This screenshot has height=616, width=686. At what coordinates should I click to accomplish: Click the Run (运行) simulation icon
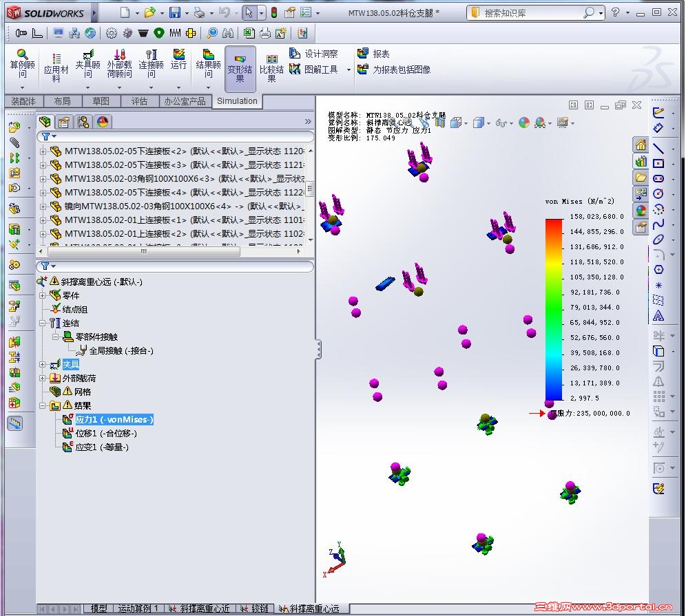[x=178, y=60]
